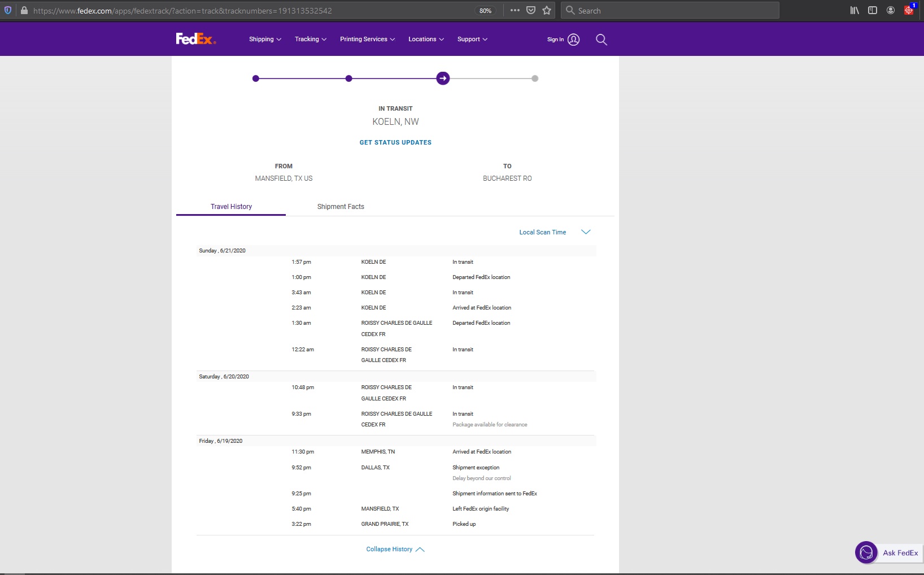Click the '1:57 pm' scan time

[x=301, y=262]
